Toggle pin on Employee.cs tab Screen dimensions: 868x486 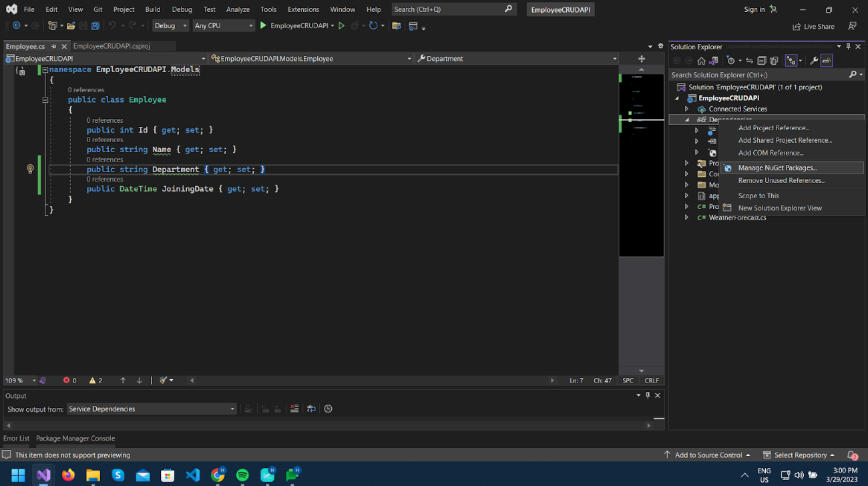[x=54, y=46]
